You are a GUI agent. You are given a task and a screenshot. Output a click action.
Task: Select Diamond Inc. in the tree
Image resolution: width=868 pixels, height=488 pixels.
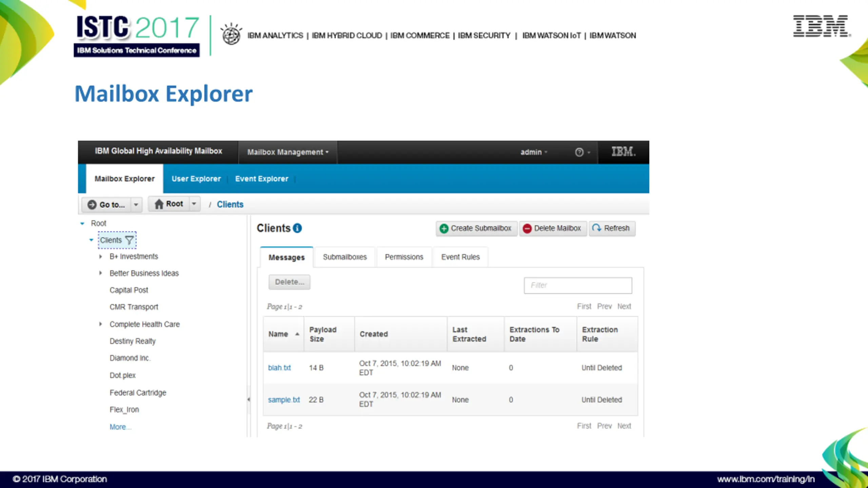click(x=130, y=358)
